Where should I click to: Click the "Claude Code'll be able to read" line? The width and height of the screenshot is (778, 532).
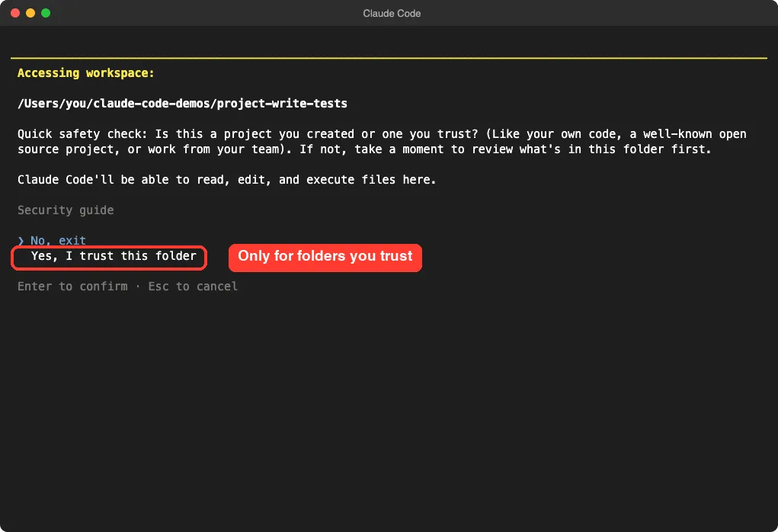pyautogui.click(x=227, y=180)
